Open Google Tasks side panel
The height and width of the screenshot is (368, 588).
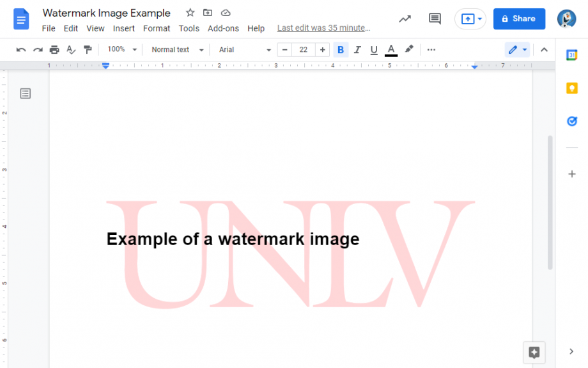click(571, 122)
